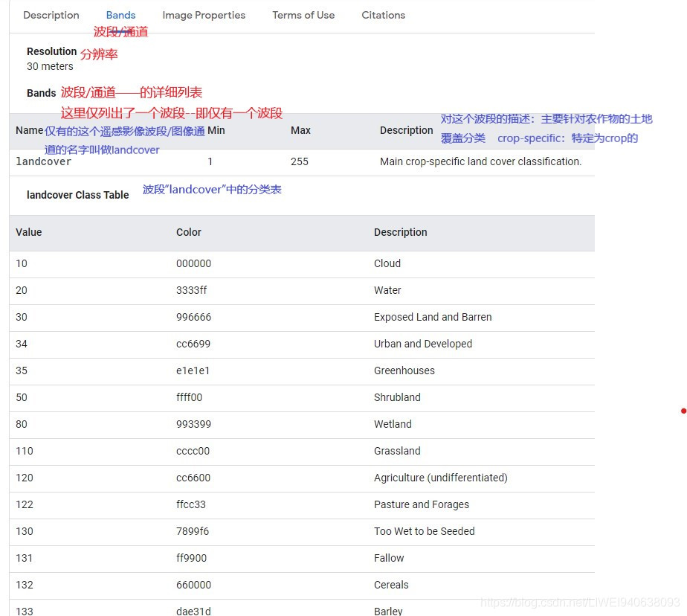Click 'Pasture and Forages' cell
The height and width of the screenshot is (616, 687).
(422, 504)
